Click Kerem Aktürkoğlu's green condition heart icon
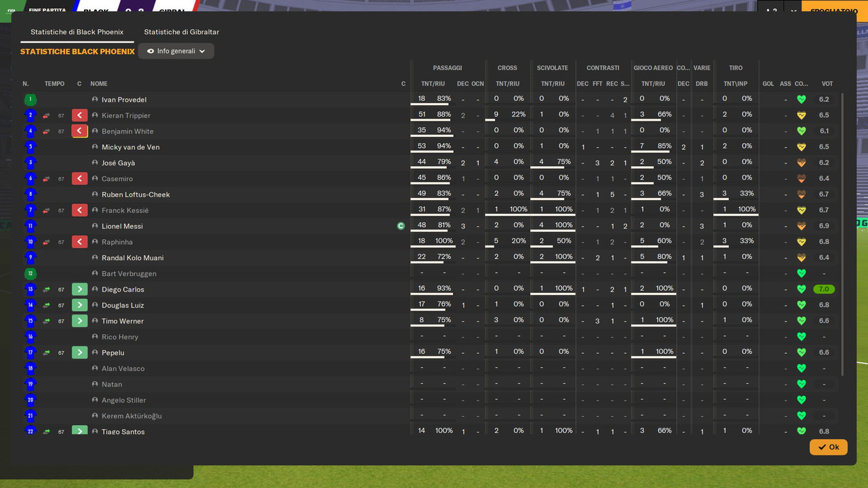The width and height of the screenshot is (868, 488). point(801,416)
